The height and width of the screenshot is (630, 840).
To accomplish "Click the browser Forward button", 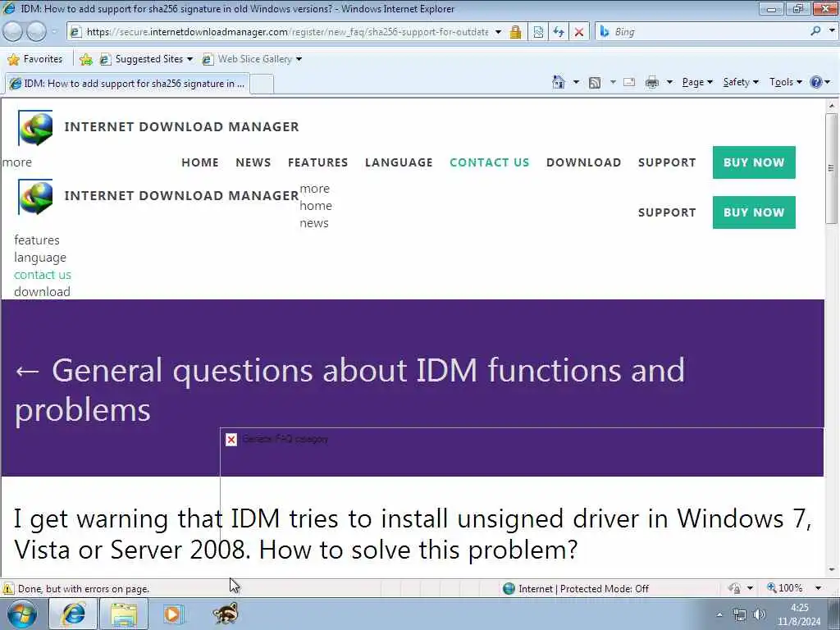I will (x=36, y=32).
